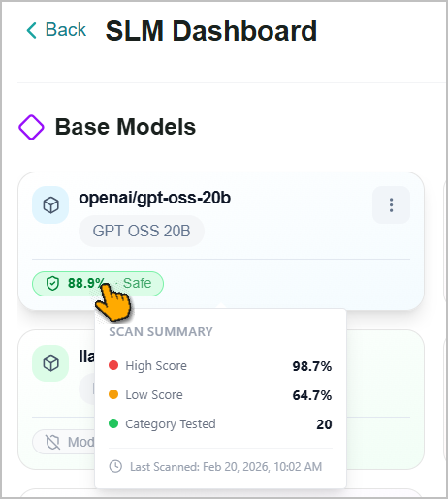Click the Base Models section heading
This screenshot has height=499, width=448.
125,127
